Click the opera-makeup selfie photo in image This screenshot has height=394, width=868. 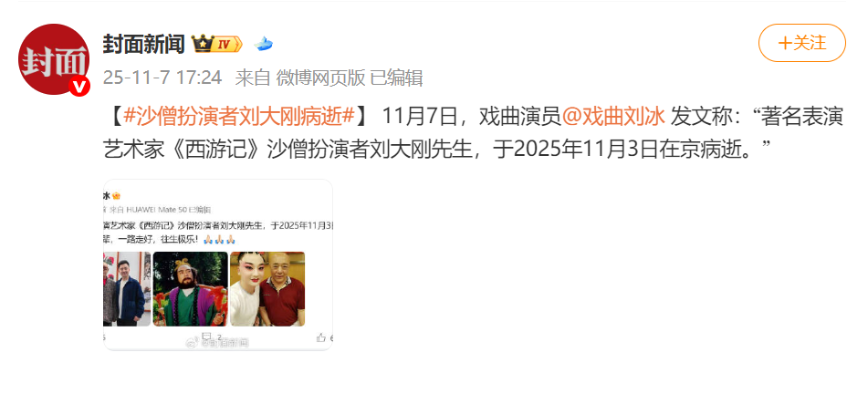pyautogui.click(x=267, y=289)
